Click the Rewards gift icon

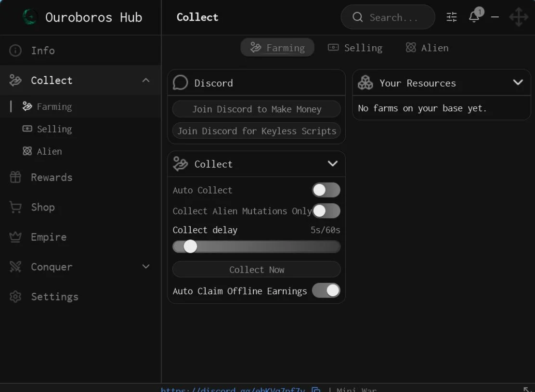pyautogui.click(x=15, y=177)
